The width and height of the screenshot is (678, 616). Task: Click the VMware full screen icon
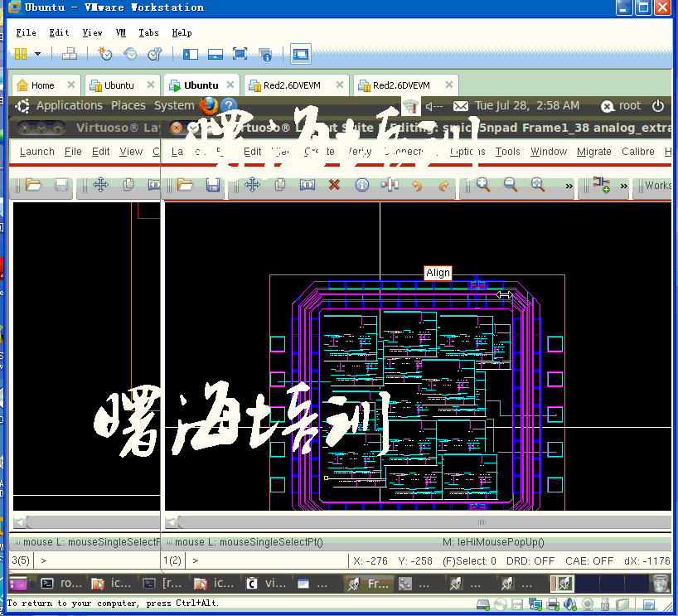point(240,54)
